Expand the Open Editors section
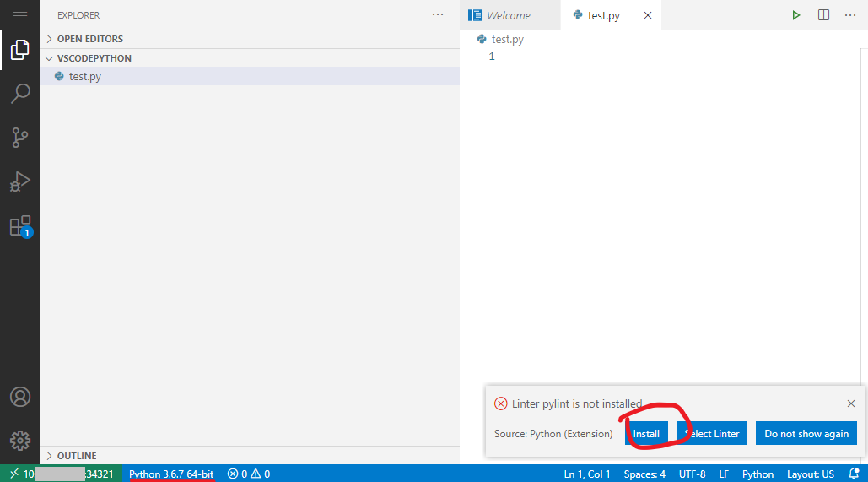 coord(250,39)
